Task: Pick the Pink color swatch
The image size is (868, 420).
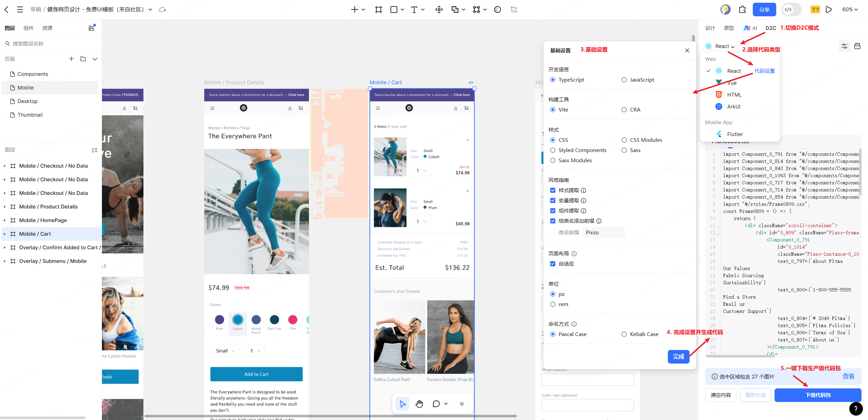Action: click(x=293, y=320)
